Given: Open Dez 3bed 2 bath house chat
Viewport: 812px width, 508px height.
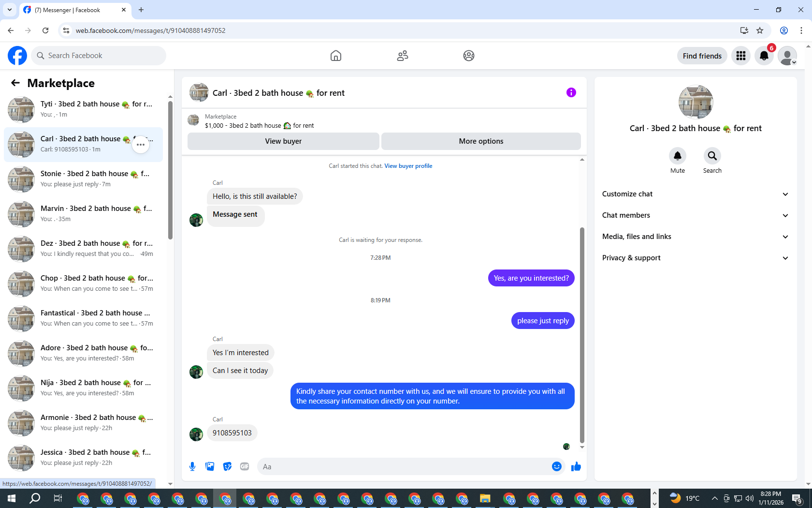Looking at the screenshot, I should pyautogui.click(x=83, y=249).
